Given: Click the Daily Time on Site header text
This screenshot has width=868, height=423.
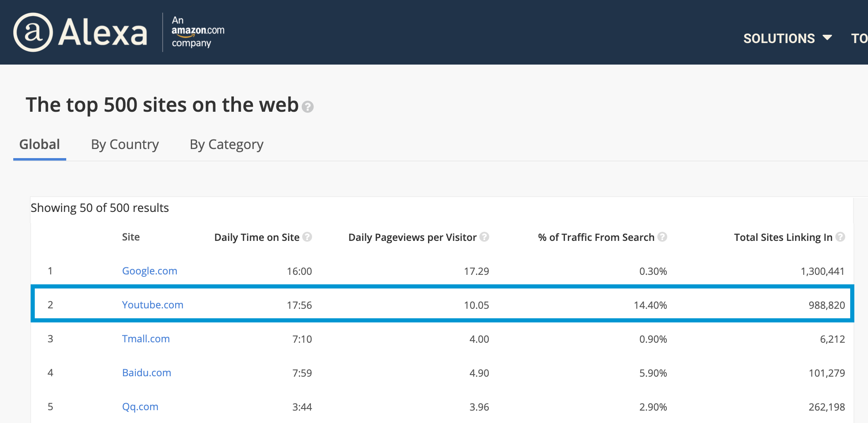Looking at the screenshot, I should tap(257, 237).
